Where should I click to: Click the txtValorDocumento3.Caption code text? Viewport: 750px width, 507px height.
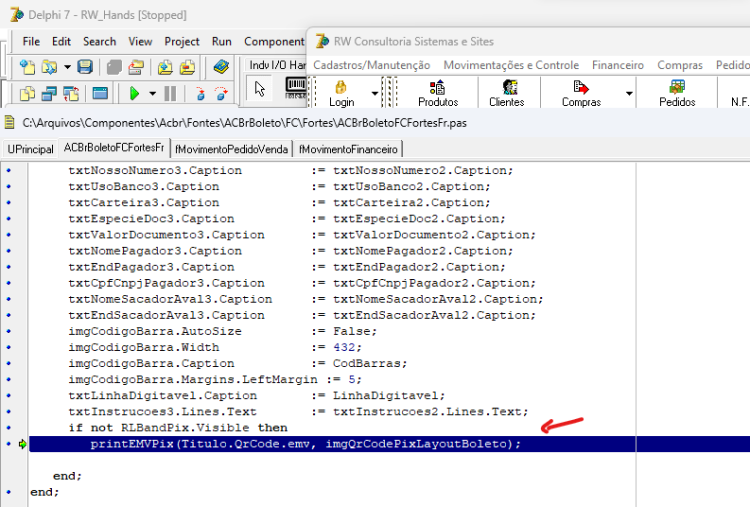[x=166, y=235]
